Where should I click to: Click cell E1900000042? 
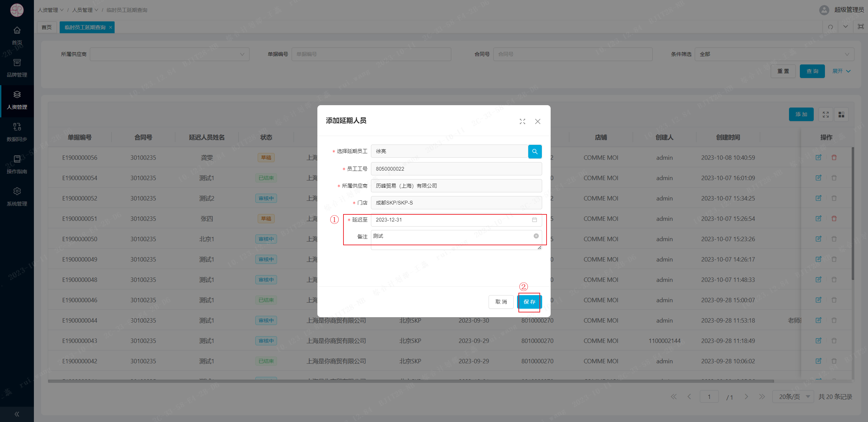(80, 361)
